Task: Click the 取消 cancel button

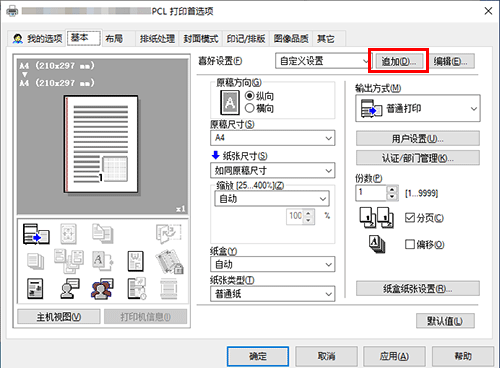Action: [326, 356]
